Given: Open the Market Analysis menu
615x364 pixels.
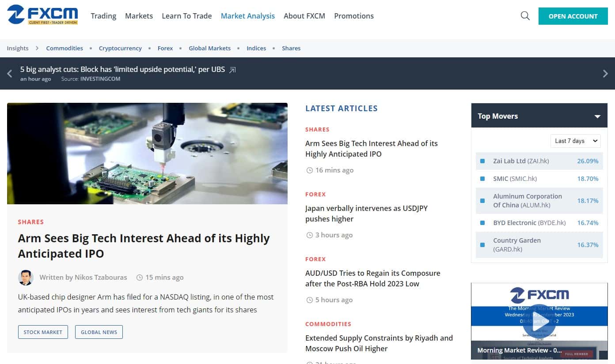Looking at the screenshot, I should coord(248,16).
